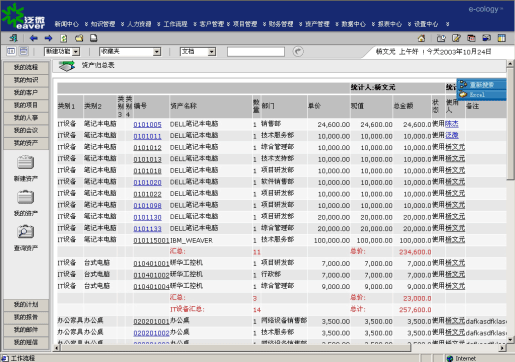
Task: Open asset number 0101005 link
Action: point(147,125)
